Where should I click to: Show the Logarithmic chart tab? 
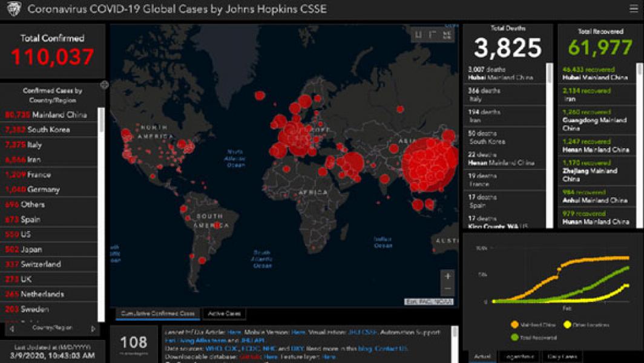coord(519,356)
